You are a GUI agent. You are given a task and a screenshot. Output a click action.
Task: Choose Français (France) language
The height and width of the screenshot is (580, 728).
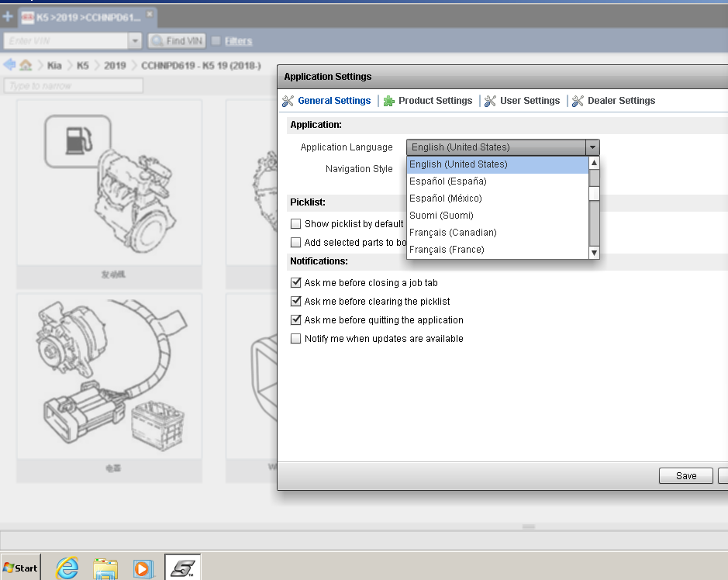click(x=497, y=250)
